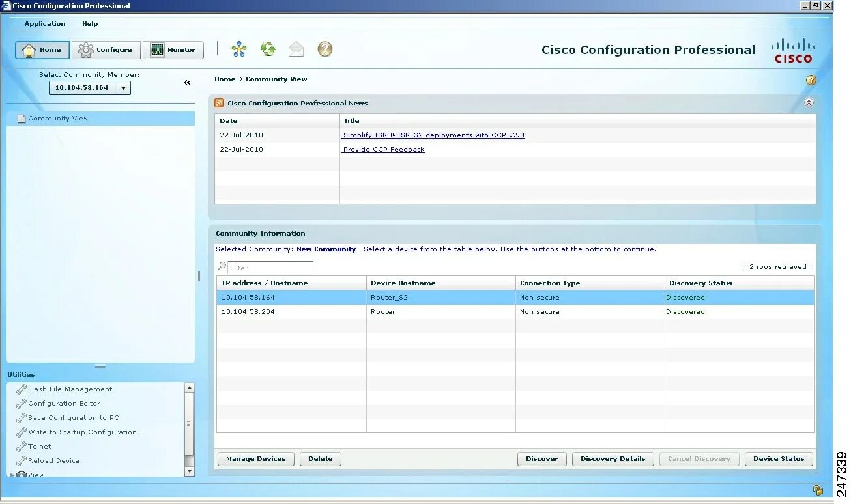Open the Manage Community network icon
This screenshot has width=851, height=504.
pyautogui.click(x=239, y=49)
